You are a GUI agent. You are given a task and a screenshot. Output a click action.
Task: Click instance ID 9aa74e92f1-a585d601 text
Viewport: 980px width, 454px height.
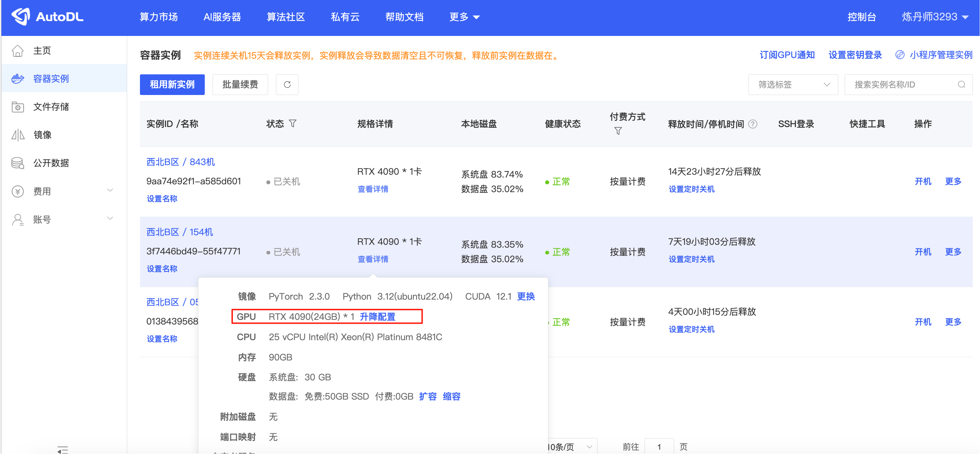[194, 181]
